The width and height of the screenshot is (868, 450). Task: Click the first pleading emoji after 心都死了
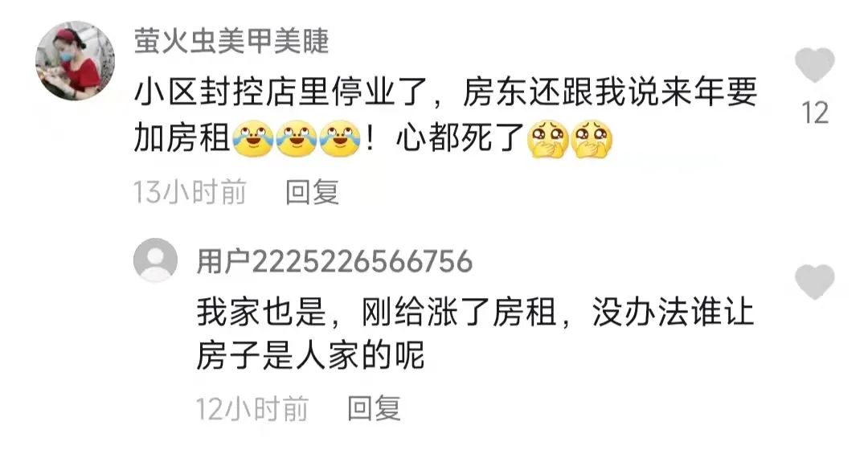548,139
